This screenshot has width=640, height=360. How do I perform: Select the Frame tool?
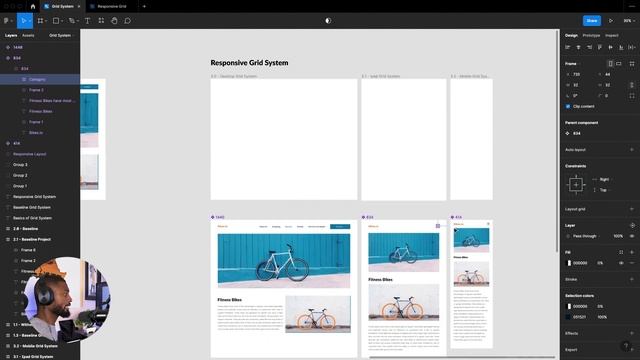[40, 20]
